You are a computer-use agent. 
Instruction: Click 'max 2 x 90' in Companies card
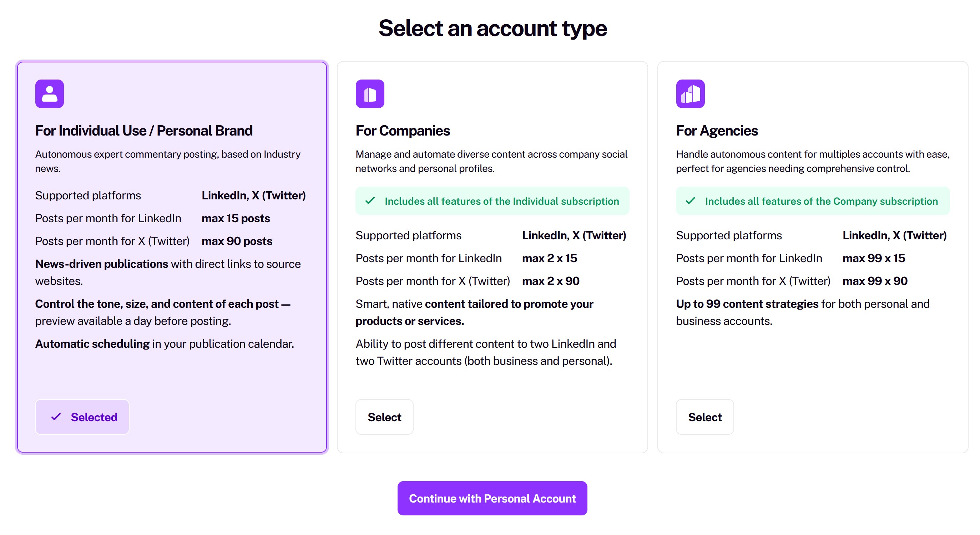coord(550,281)
